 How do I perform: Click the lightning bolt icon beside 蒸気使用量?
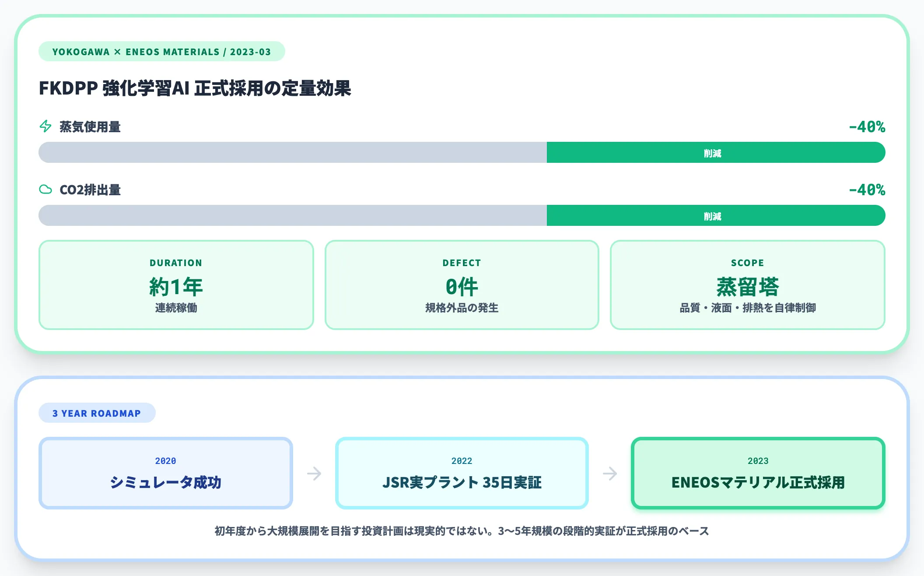click(45, 126)
